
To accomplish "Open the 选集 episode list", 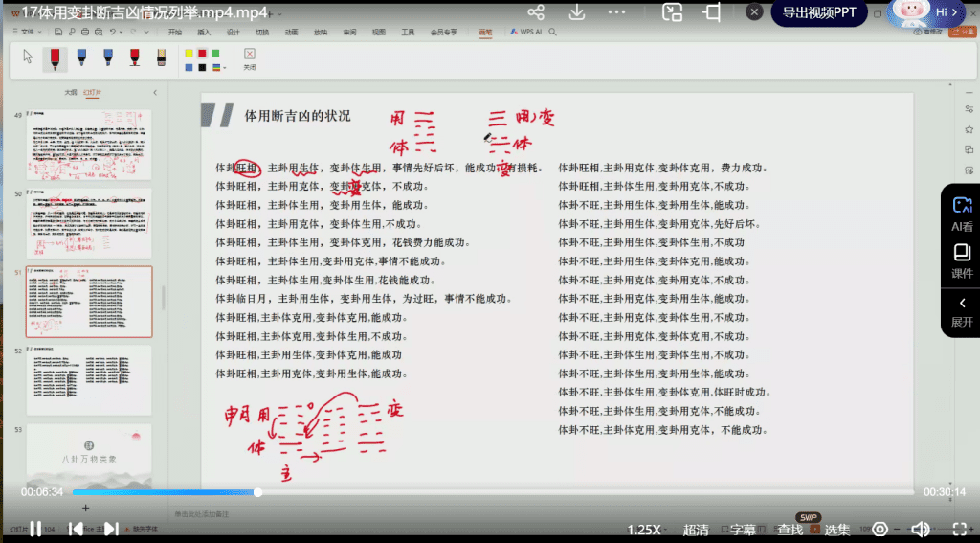I will pyautogui.click(x=837, y=530).
